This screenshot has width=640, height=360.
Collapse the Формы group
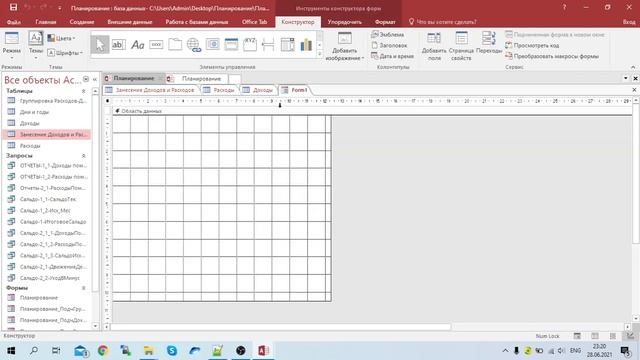point(84,288)
